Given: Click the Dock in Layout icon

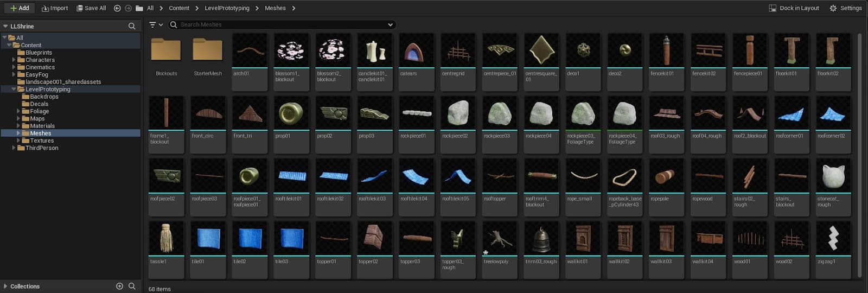Looking at the screenshot, I should pyautogui.click(x=773, y=8).
